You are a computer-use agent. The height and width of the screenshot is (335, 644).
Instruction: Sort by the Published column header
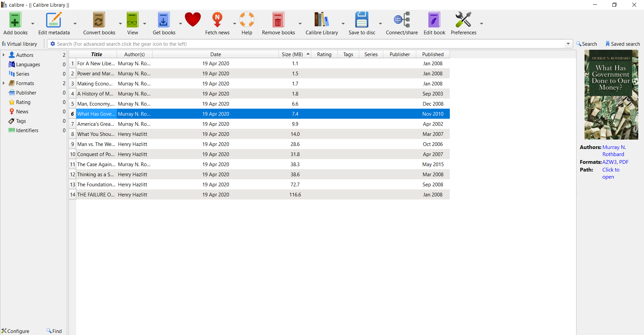pyautogui.click(x=433, y=54)
